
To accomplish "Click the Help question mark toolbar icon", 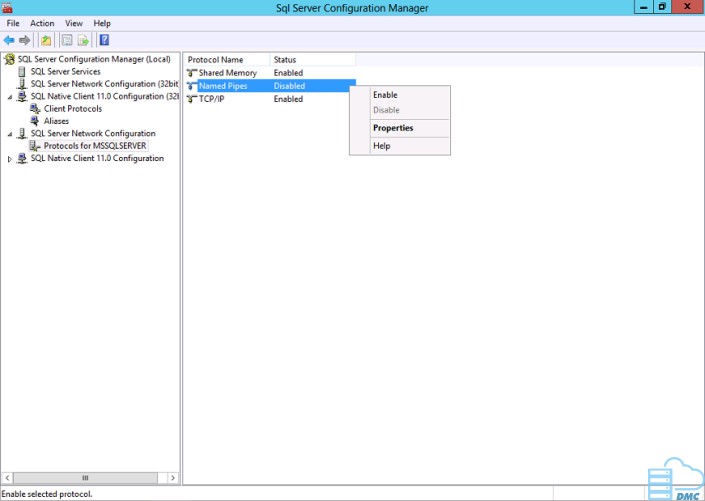I will (x=104, y=40).
